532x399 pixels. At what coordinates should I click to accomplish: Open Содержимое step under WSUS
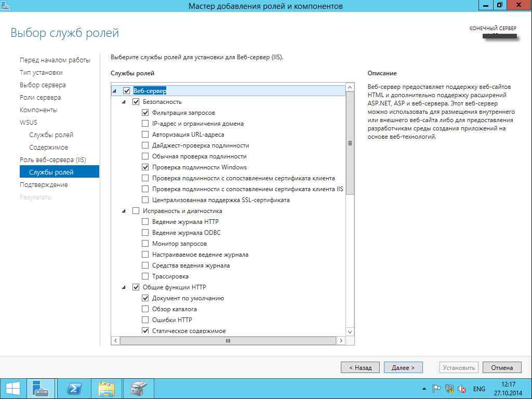point(48,147)
